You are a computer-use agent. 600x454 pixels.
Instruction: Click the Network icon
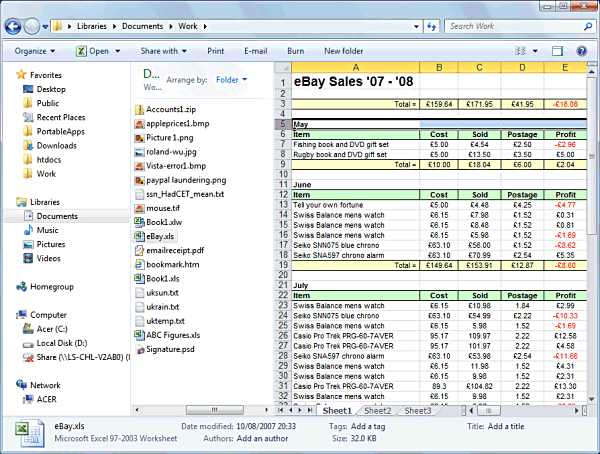pos(21,385)
